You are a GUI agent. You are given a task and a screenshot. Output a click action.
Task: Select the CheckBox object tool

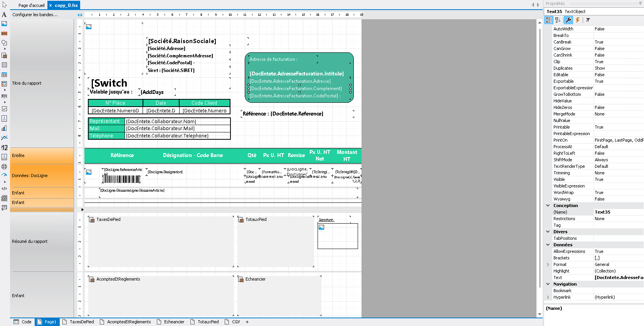pyautogui.click(x=4, y=109)
